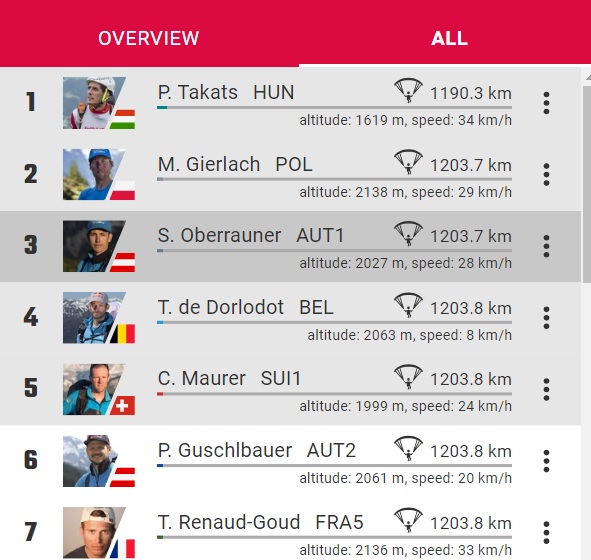Click progress bar under M. Gierlach
The height and width of the screenshot is (560, 591).
click(x=334, y=179)
